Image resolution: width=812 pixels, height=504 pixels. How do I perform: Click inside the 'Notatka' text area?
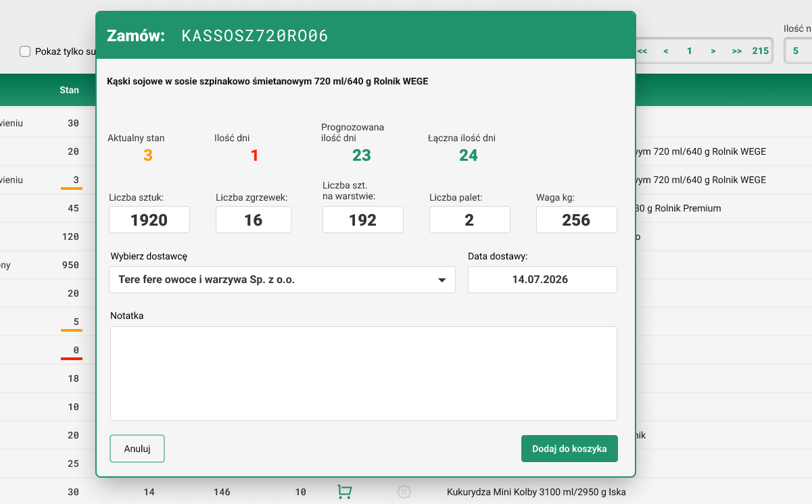click(x=363, y=374)
